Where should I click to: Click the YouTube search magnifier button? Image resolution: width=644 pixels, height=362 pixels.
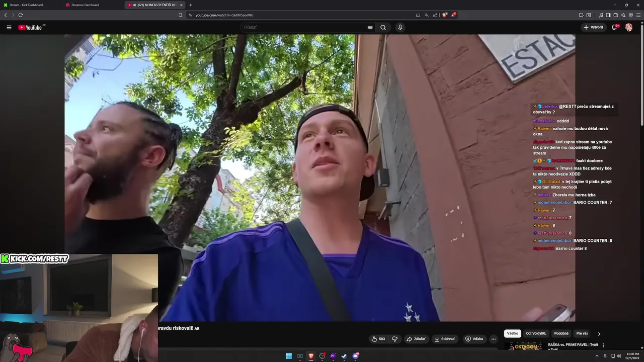click(x=383, y=28)
